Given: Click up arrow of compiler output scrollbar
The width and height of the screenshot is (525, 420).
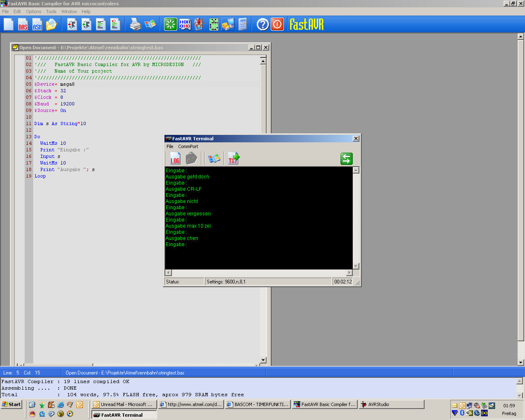Looking at the screenshot, I should point(520,381).
